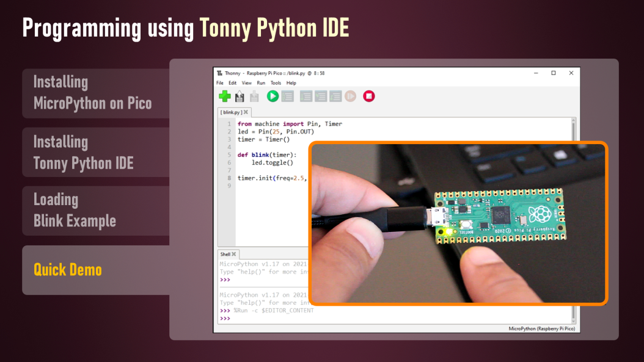Viewport: 644px width, 362px height.
Task: Click the Step into debug icon
Action: [x=320, y=96]
